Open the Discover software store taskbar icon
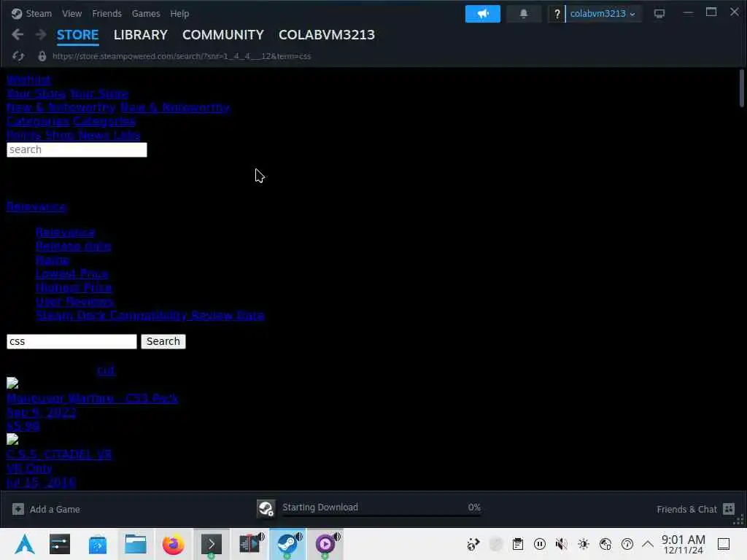747x560 pixels. [98, 544]
